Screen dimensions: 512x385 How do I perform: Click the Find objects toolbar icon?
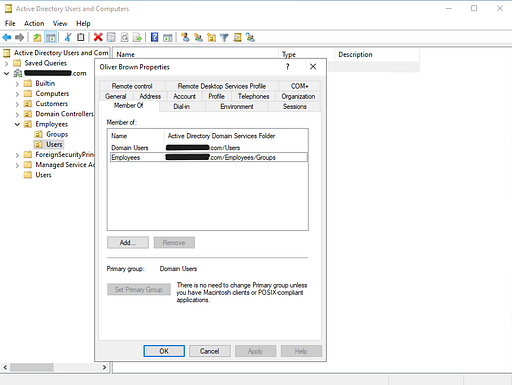pos(237,37)
